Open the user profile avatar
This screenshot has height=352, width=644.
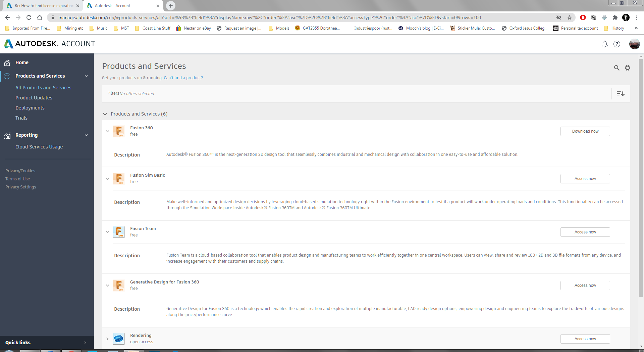634,44
